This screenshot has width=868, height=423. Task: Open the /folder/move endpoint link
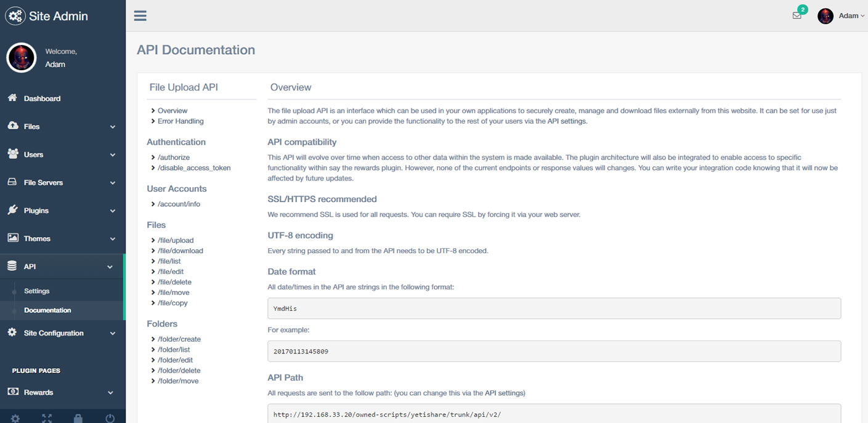[x=178, y=381]
